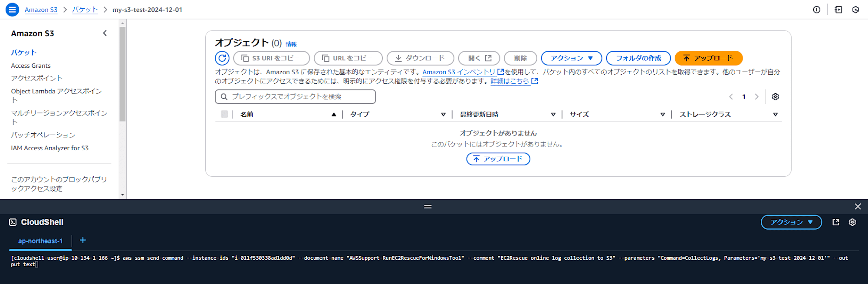Click the sidebar scrollbar up arrow
The width and height of the screenshot is (868, 284).
point(122,23)
